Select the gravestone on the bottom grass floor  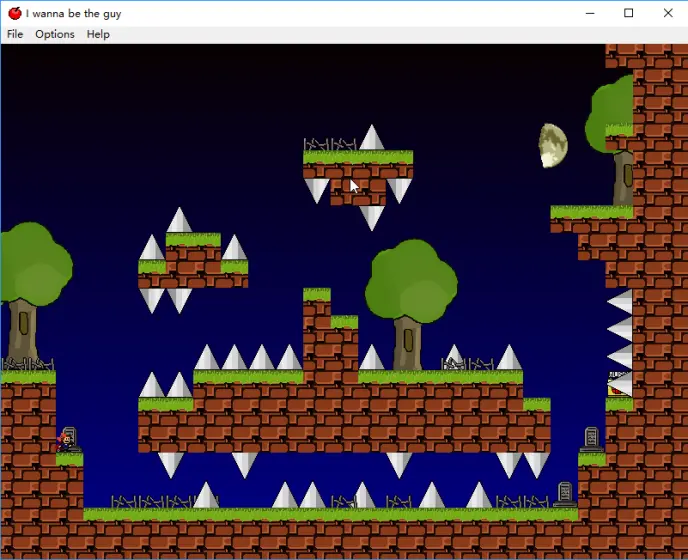[565, 492]
